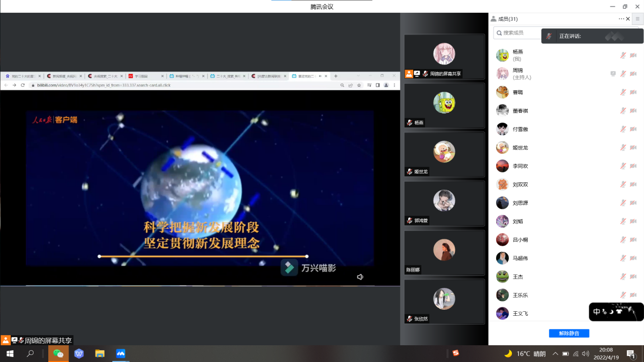Toggle camera icon for 曹璐 in member list

coord(633,92)
